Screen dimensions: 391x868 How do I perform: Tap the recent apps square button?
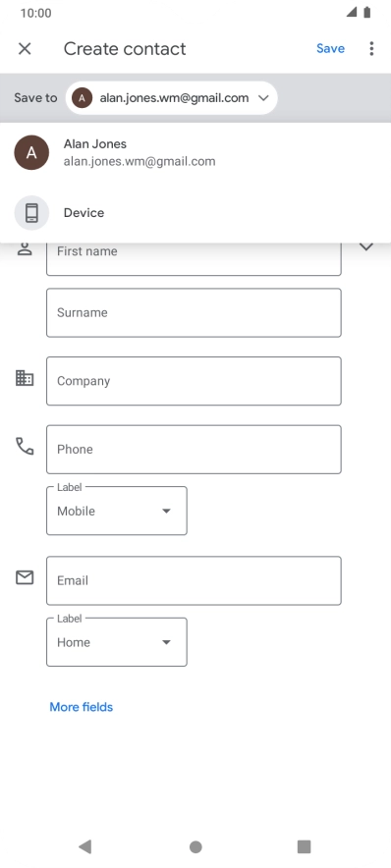click(x=304, y=846)
